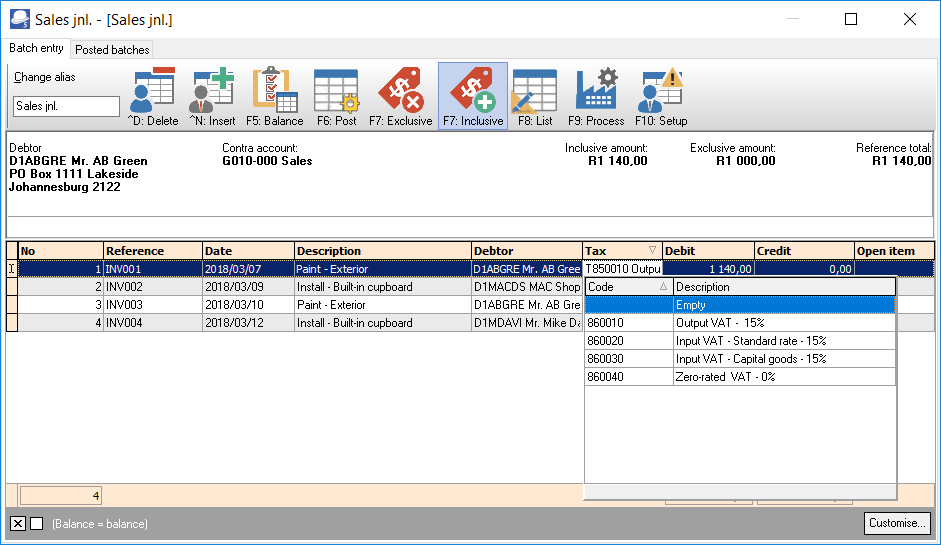This screenshot has height=545, width=941.
Task: Open F10 Setup icon
Action: click(x=661, y=96)
